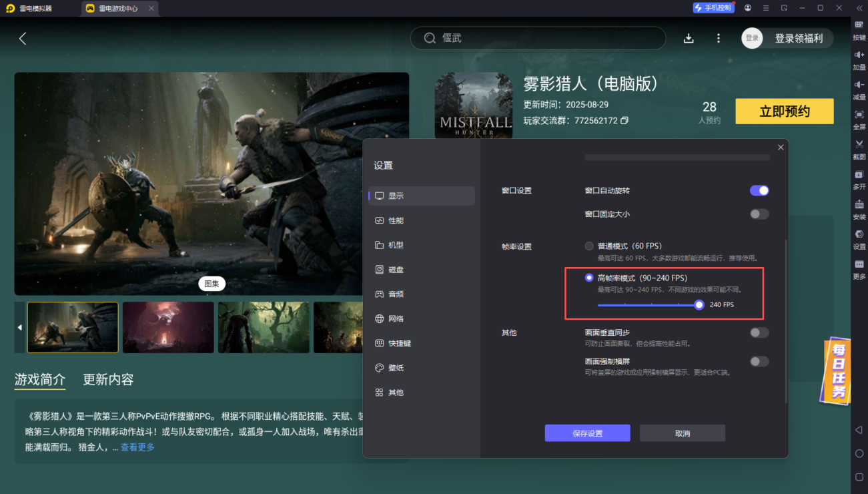868x494 pixels.
Task: Click the Mistfall Hunter game cover image
Action: 474,105
